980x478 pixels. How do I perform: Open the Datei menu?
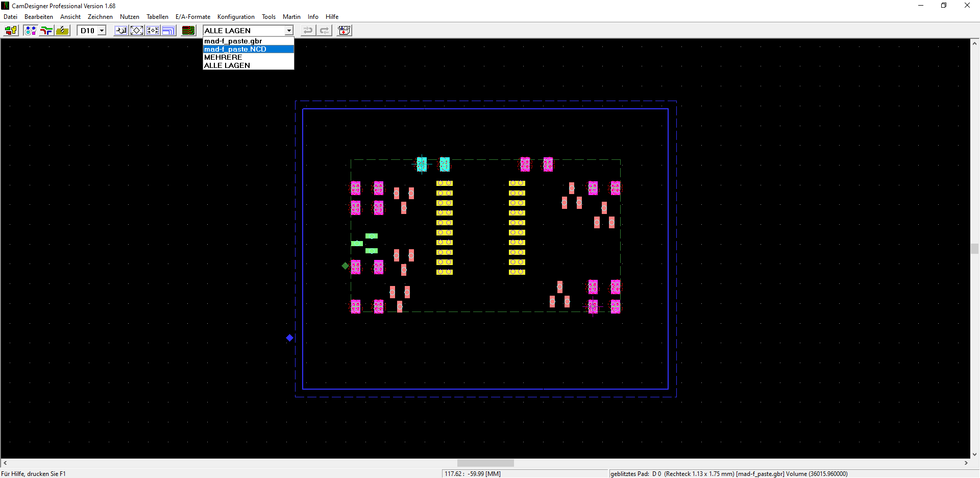point(10,17)
